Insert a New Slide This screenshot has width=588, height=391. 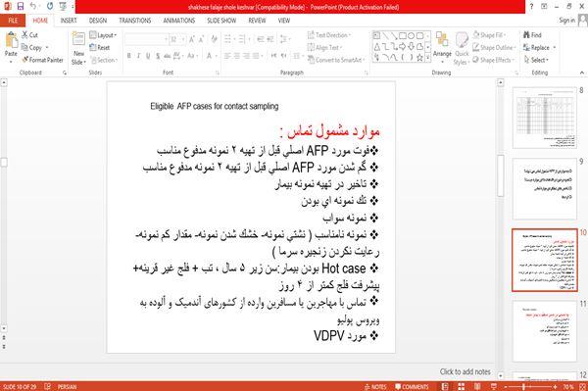point(78,48)
